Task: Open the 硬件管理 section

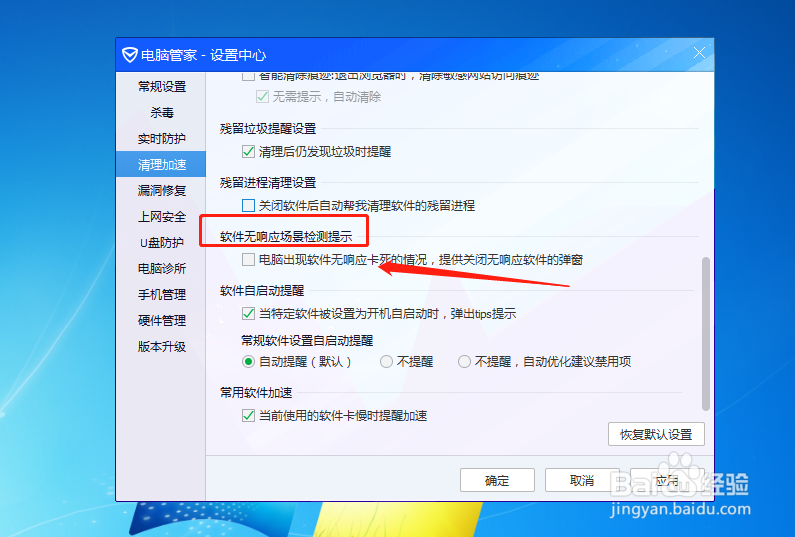Action: point(162,320)
